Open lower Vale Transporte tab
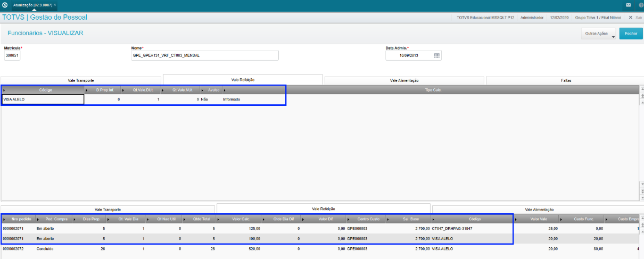Image resolution: width=644 pixels, height=259 pixels. pos(108,210)
